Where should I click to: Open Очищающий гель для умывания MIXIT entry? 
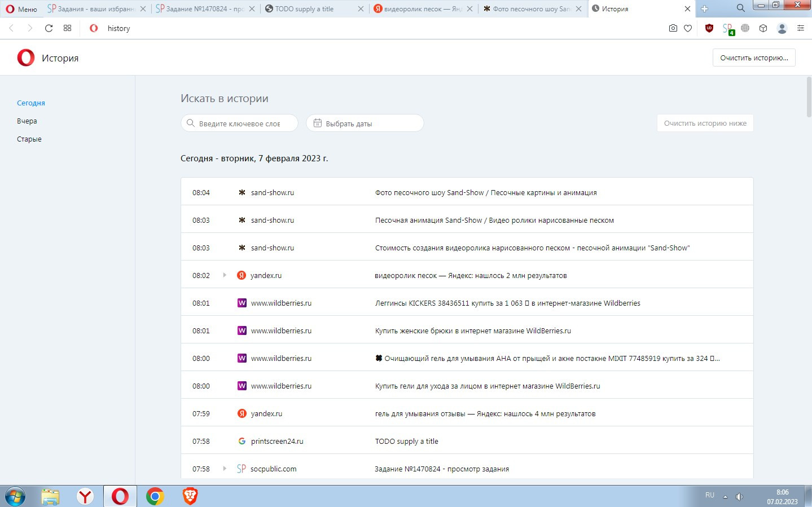(547, 358)
